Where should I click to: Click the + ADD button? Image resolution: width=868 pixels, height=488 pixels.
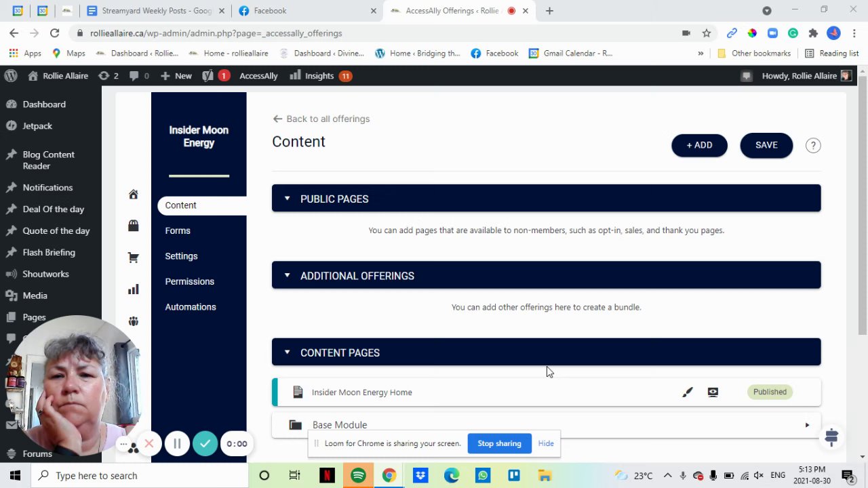[699, 145]
